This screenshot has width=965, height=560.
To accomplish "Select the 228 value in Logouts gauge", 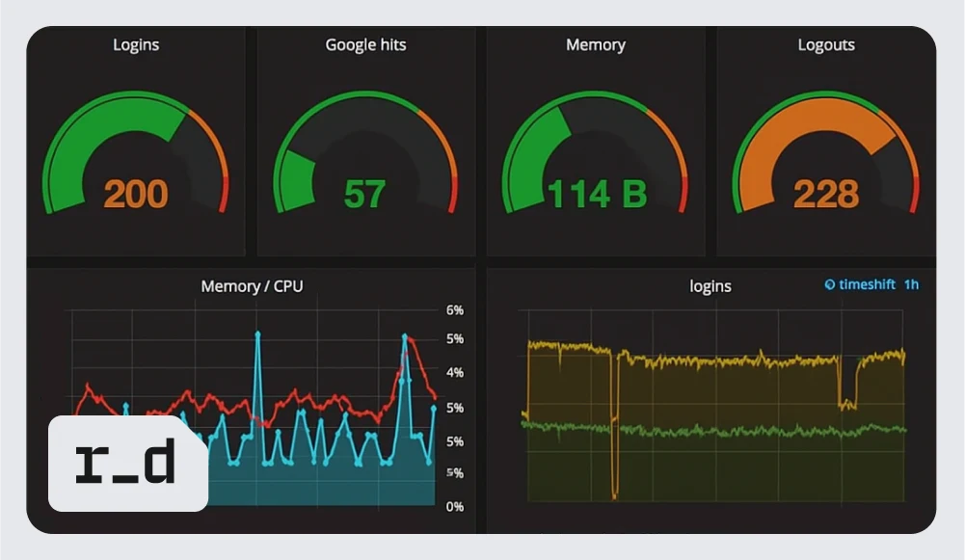I will [x=826, y=195].
